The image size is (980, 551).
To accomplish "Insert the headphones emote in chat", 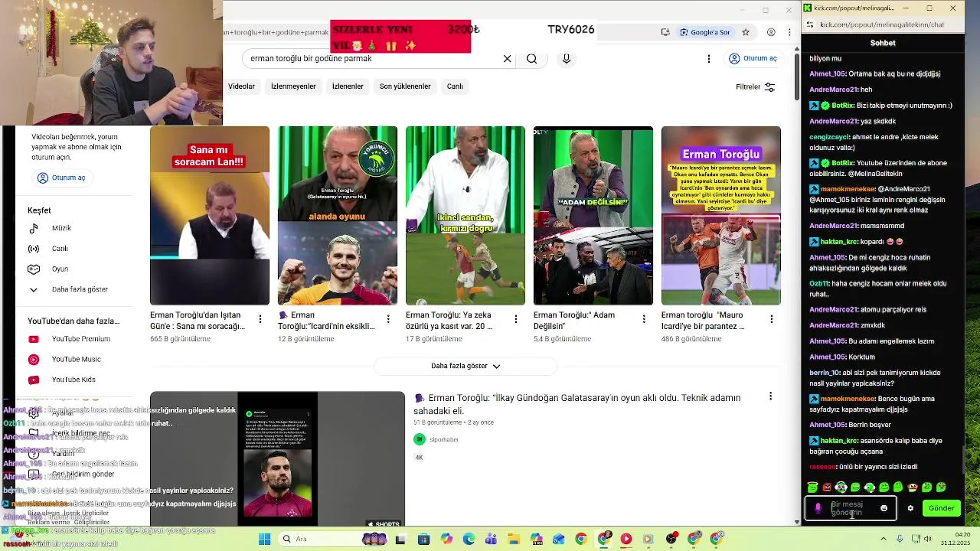I will (x=841, y=487).
